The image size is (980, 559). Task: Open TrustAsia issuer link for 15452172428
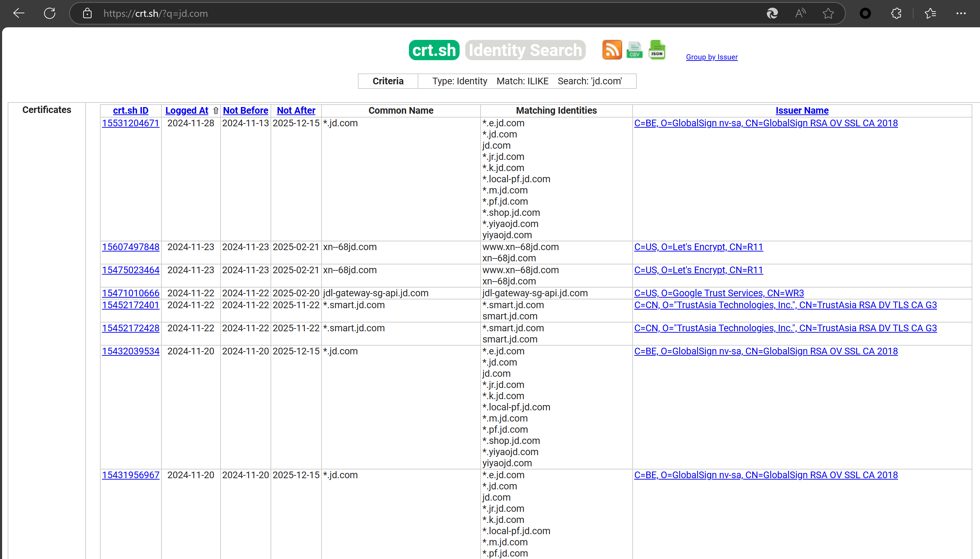[785, 328]
